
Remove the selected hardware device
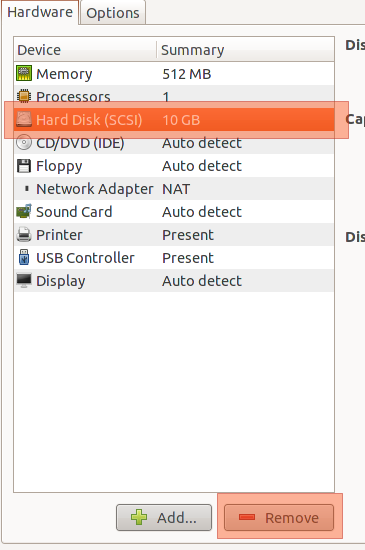pos(279,517)
